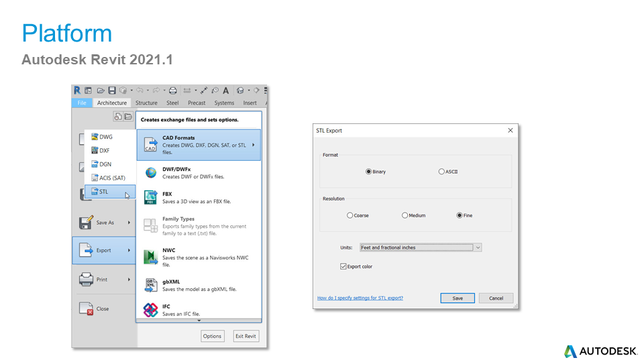Image resolution: width=644 pixels, height=362 pixels.
Task: Click the NWC Navisworks icon
Action: point(150,257)
